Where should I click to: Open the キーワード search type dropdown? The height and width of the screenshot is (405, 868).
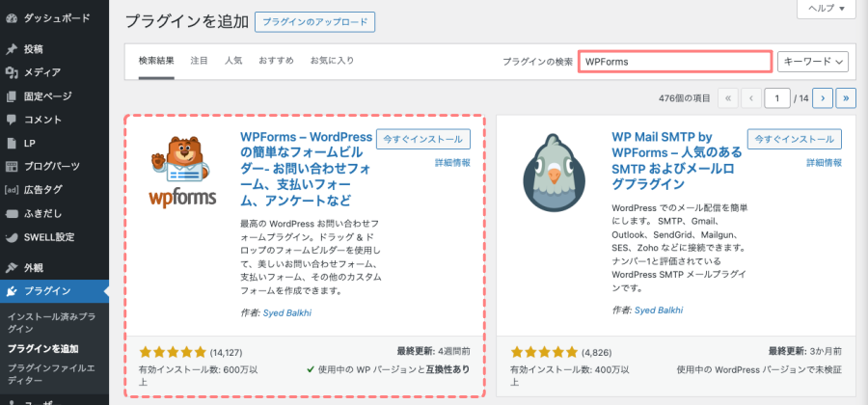(813, 62)
